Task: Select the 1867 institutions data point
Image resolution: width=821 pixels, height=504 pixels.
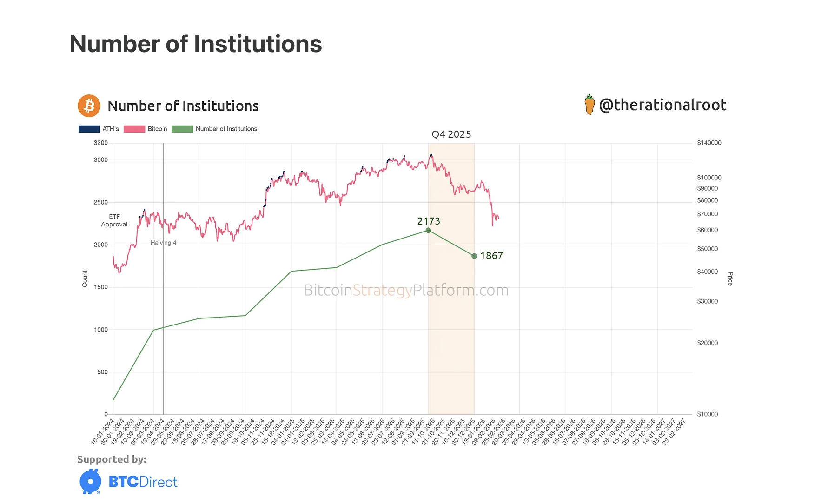Action: pyautogui.click(x=474, y=256)
